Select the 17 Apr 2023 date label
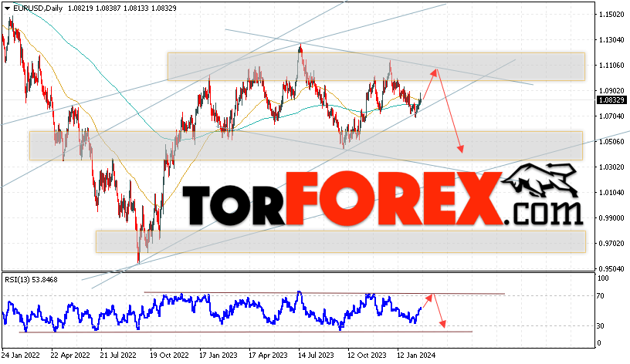 [x=268, y=356]
